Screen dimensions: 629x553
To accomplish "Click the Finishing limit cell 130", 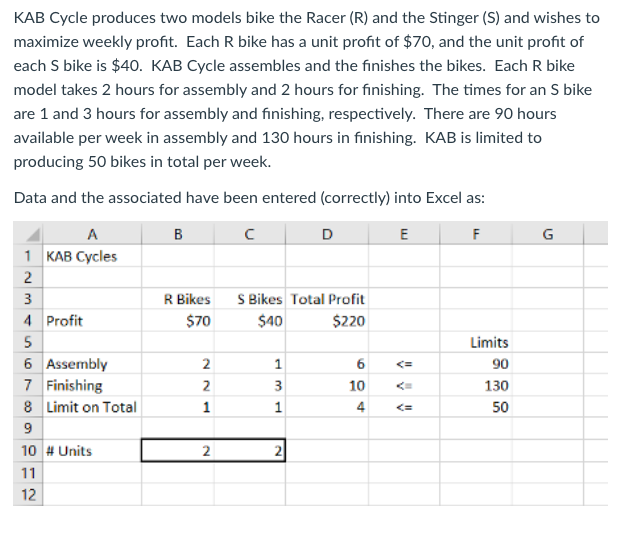I will 476,385.
